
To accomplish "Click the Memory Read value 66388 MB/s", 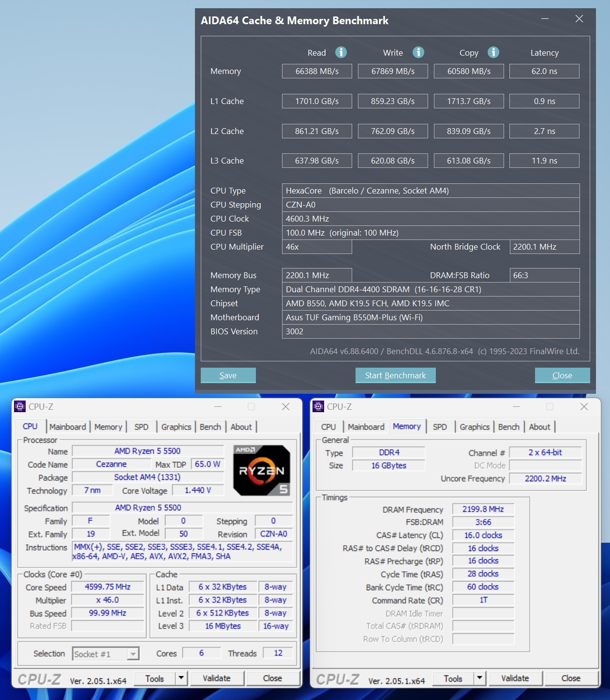I will 317,71.
